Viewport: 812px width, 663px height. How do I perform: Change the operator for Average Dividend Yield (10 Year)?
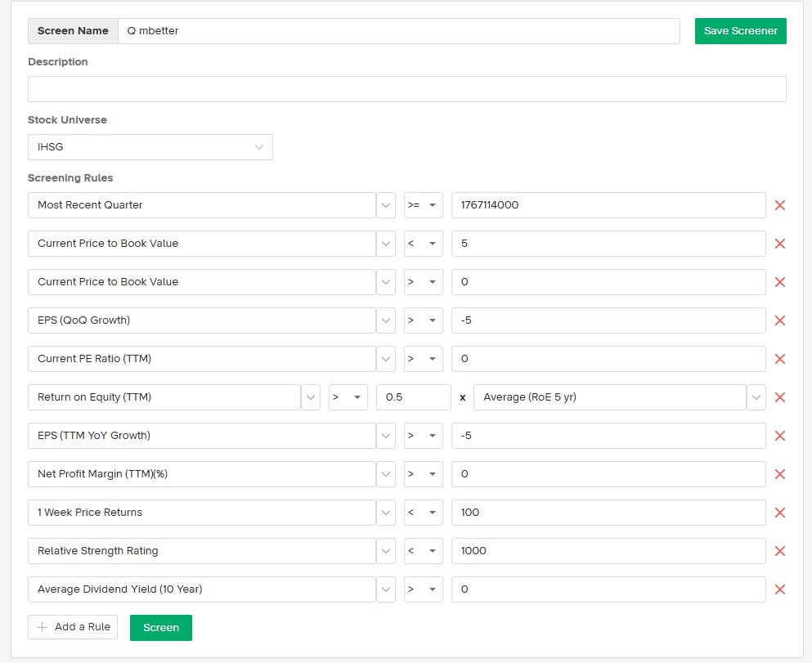tap(423, 589)
